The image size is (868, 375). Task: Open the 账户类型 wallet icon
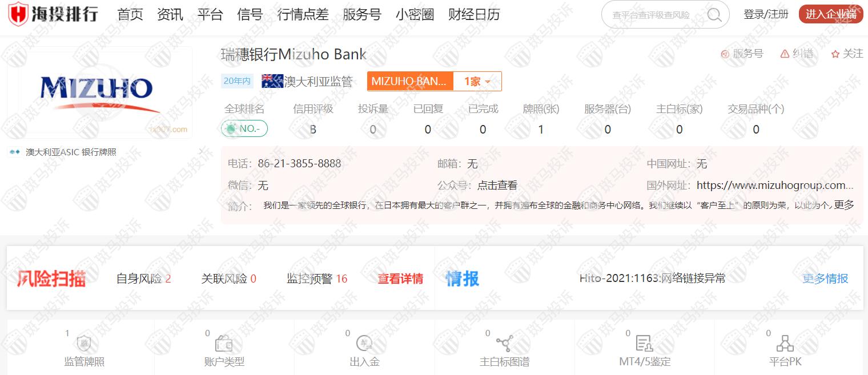click(x=224, y=344)
